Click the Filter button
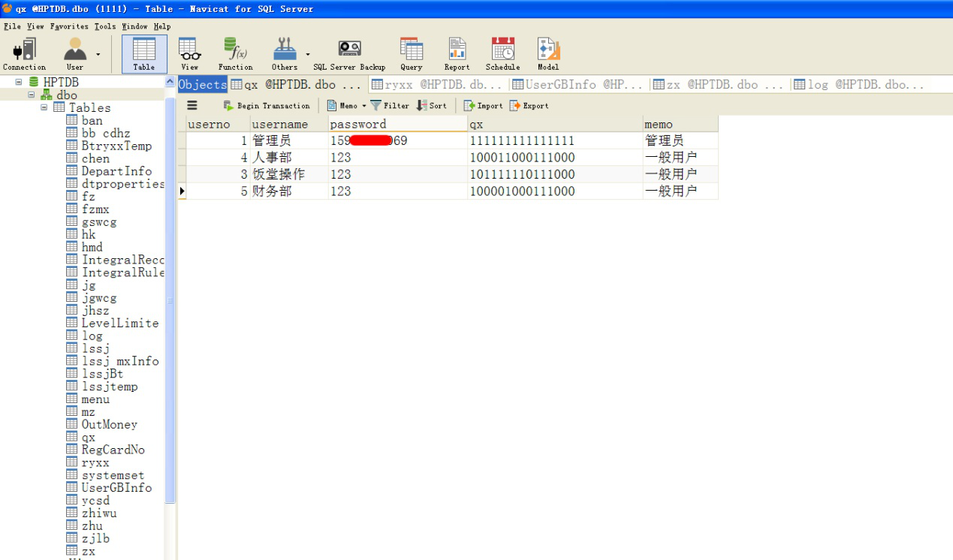 point(390,106)
